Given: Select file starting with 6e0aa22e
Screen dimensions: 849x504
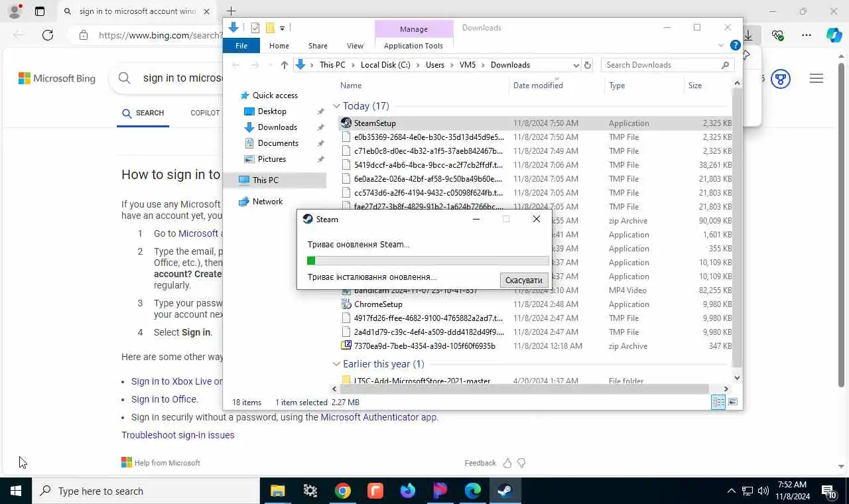Looking at the screenshot, I should (428, 179).
